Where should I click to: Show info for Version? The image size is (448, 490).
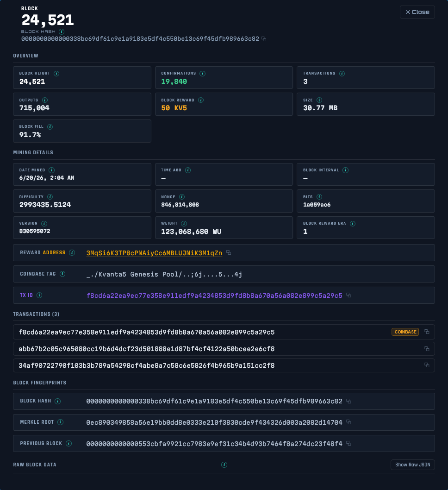pos(44,223)
